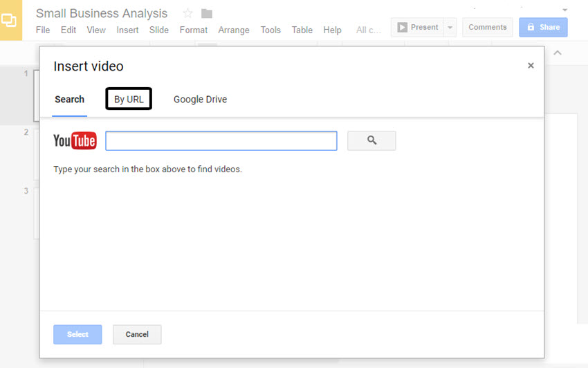The width and height of the screenshot is (588, 368).
Task: Click the 'All c...' changes saved link
Action: coord(368,30)
